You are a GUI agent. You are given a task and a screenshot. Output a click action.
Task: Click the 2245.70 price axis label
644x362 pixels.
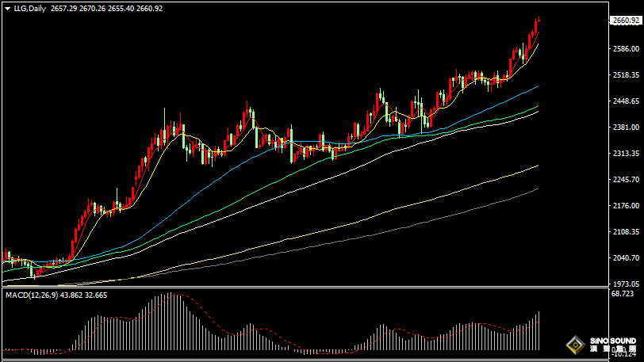[x=626, y=179]
